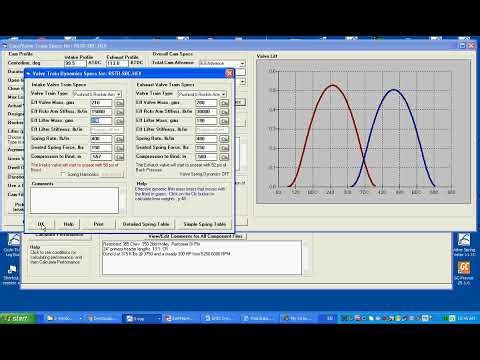Click the Help button in the dialog

click(68, 224)
